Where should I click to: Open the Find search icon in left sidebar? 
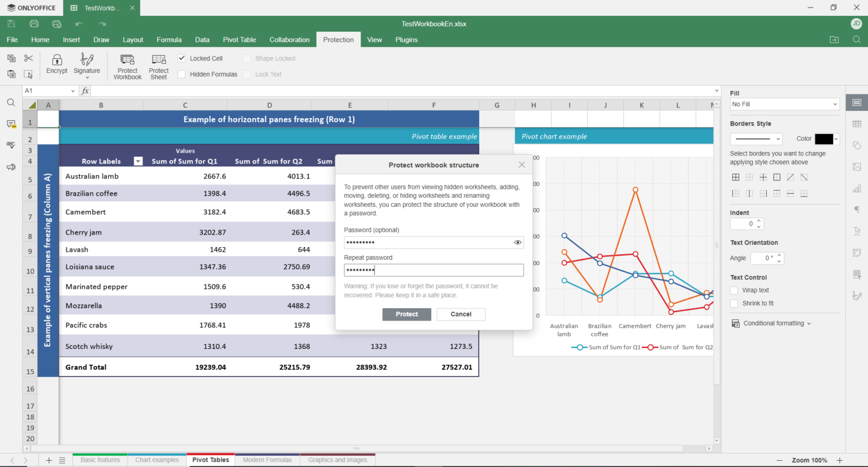tap(11, 103)
